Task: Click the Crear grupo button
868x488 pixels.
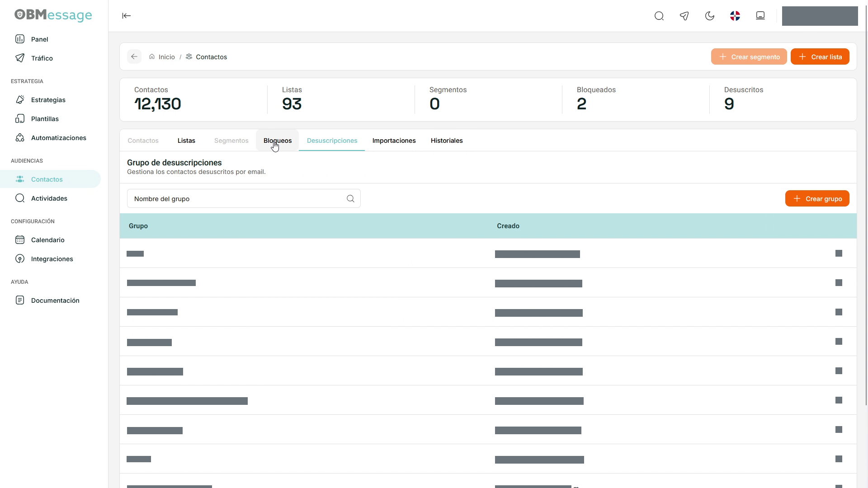Action: click(817, 198)
